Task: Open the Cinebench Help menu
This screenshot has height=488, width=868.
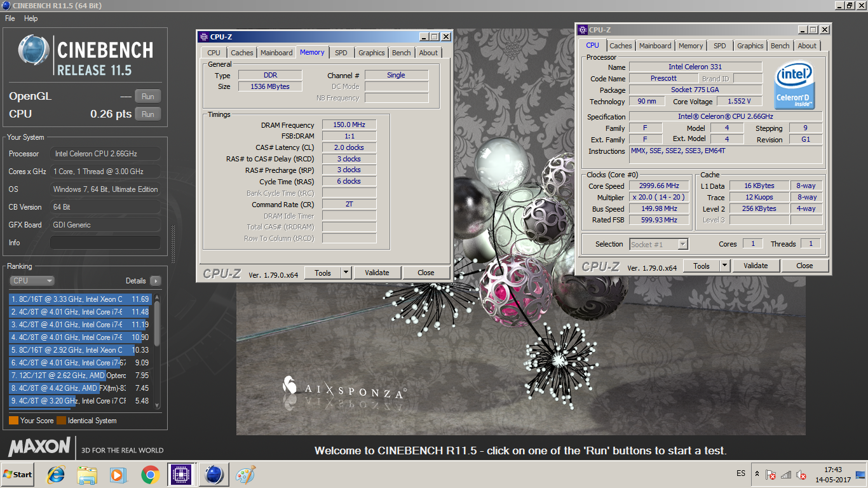Action: tap(31, 18)
